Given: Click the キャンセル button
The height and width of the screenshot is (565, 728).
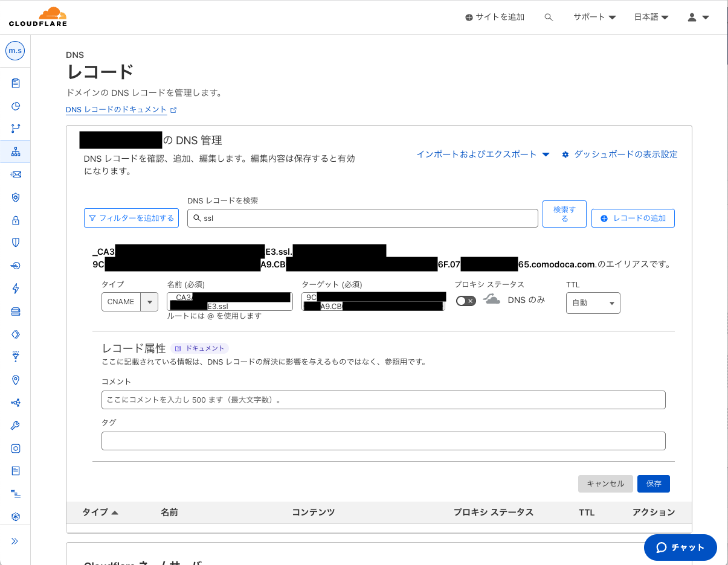Looking at the screenshot, I should click(605, 484).
